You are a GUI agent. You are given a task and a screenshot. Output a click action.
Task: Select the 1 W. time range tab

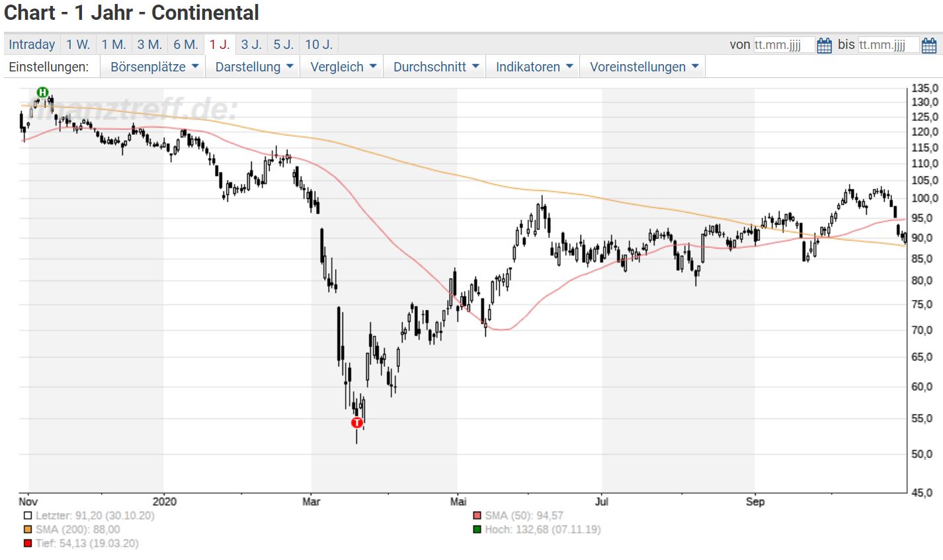click(78, 44)
